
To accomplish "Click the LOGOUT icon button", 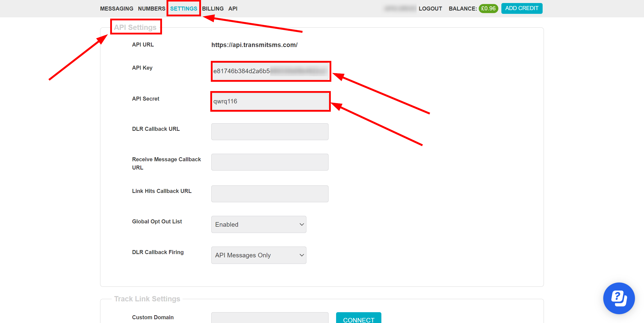I will pos(429,8).
